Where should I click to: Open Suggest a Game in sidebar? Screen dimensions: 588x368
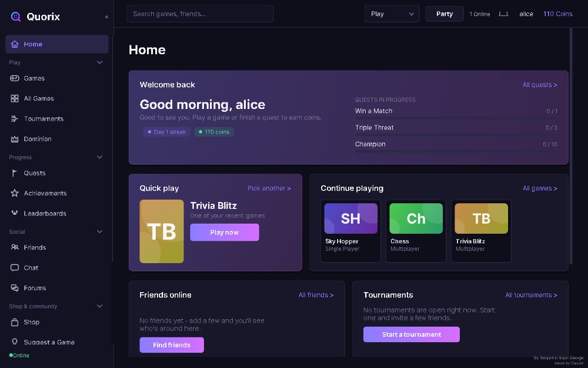pyautogui.click(x=57, y=342)
